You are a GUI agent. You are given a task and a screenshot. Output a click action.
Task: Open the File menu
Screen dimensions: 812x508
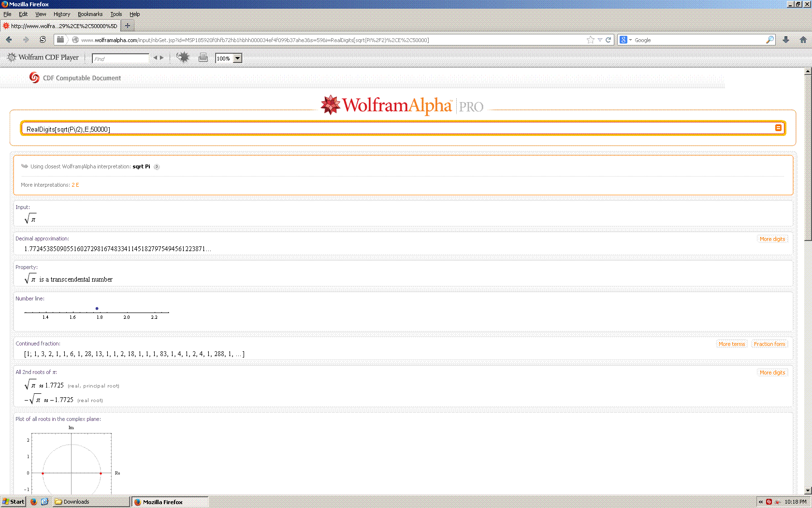pos(7,14)
